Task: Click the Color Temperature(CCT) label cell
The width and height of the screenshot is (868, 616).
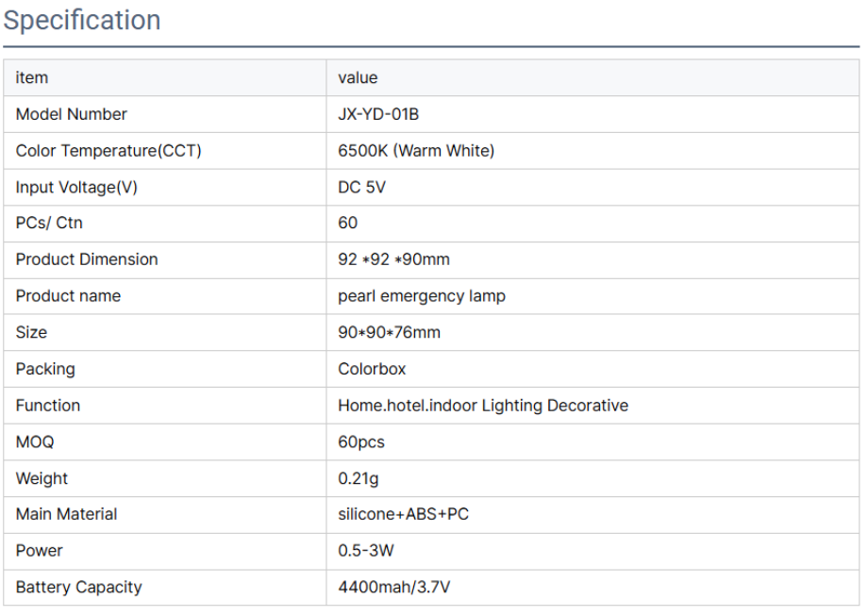Action: tap(108, 151)
